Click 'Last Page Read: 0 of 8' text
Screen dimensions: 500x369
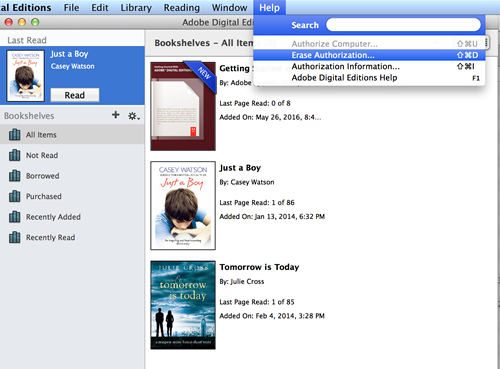pyautogui.click(x=255, y=103)
